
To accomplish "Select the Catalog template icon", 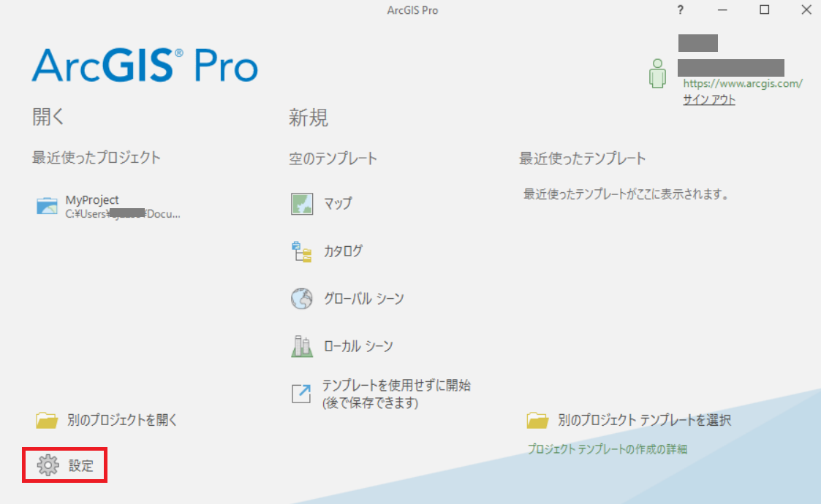I will pyautogui.click(x=302, y=252).
